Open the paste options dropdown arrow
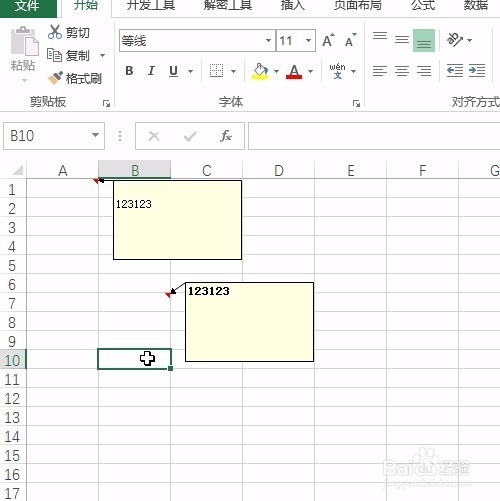 [24, 80]
